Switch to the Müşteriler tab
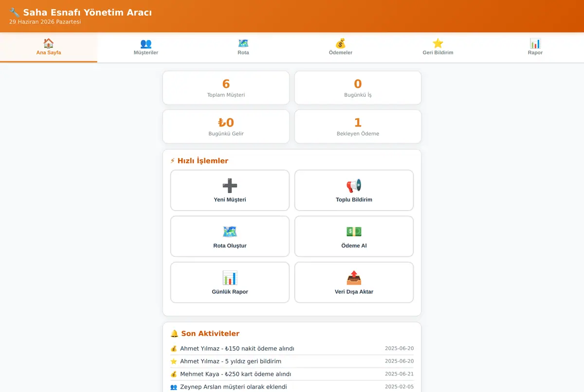This screenshot has width=584, height=392. tap(146, 48)
